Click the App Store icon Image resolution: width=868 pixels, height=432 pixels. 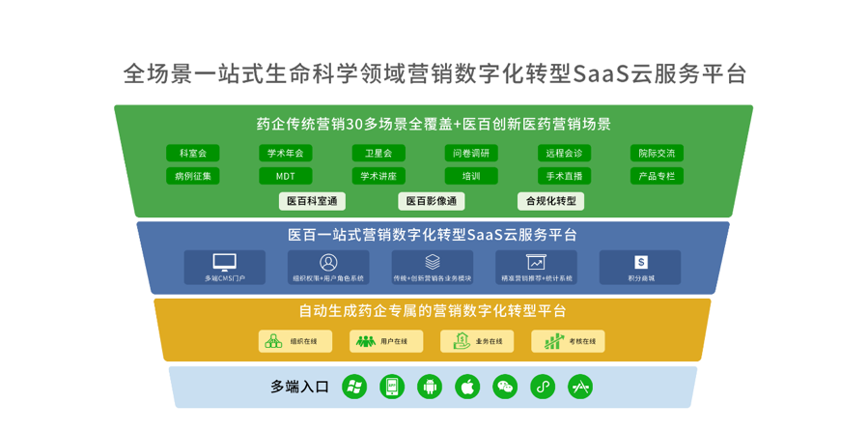580,387
